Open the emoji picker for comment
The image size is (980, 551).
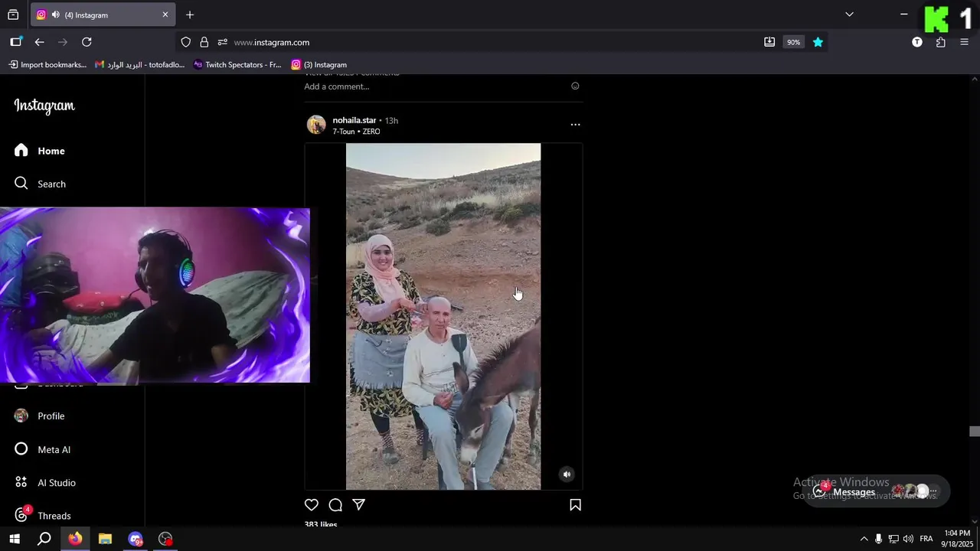pyautogui.click(x=575, y=86)
